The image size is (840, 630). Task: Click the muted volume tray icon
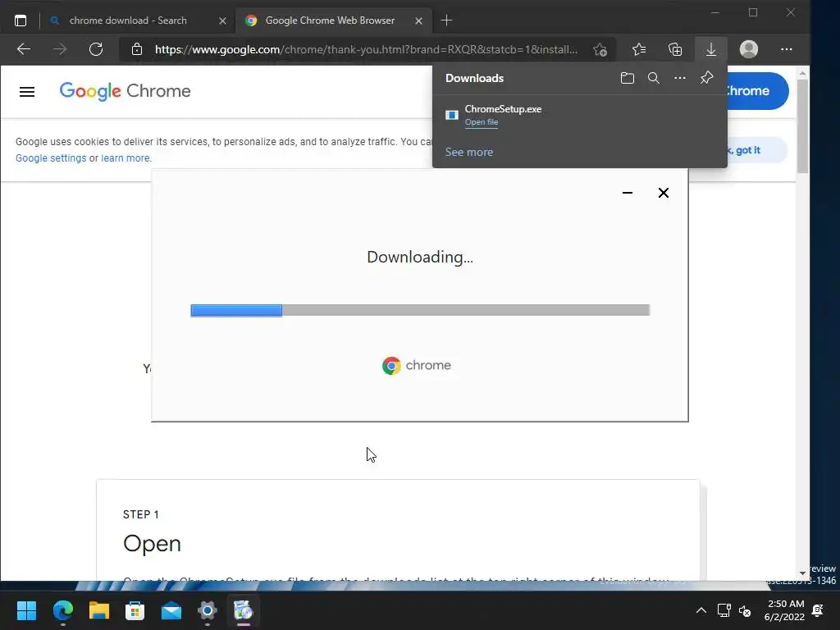[x=745, y=610]
